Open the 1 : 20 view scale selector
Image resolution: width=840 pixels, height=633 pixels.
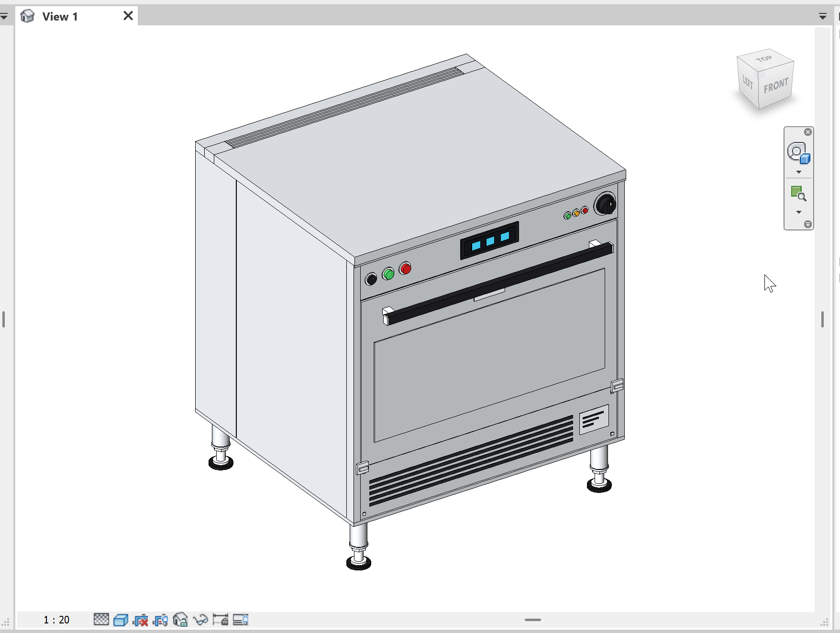pyautogui.click(x=56, y=620)
